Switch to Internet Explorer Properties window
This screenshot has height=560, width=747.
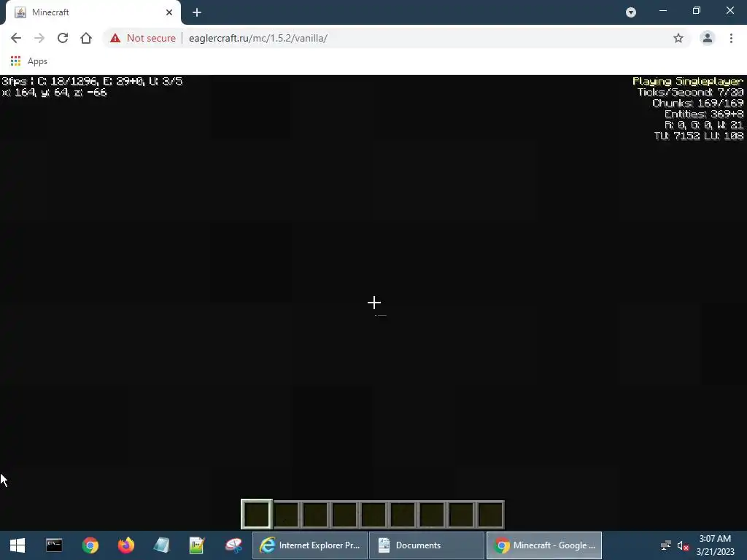click(x=310, y=545)
